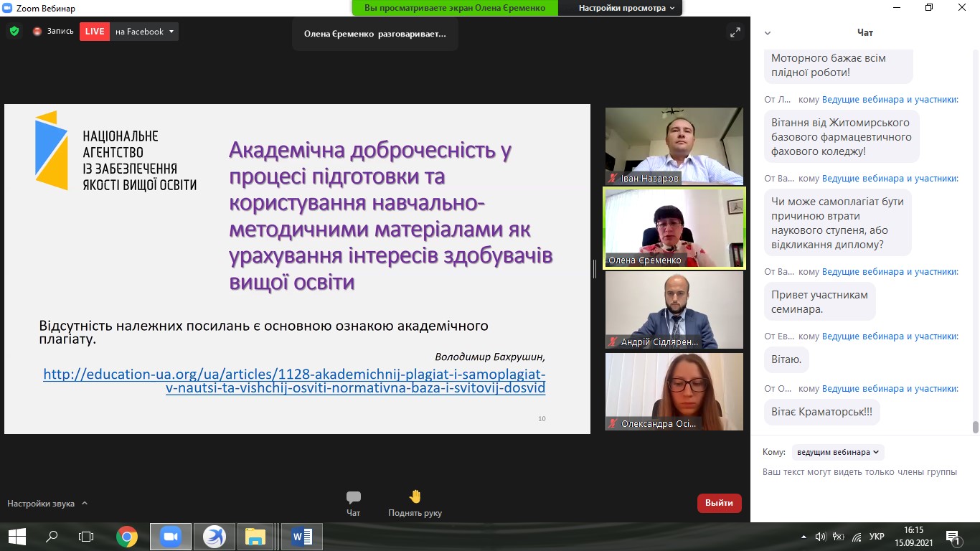The image size is (980, 551).
Task: Click the slide page number '10'
Action: [542, 418]
